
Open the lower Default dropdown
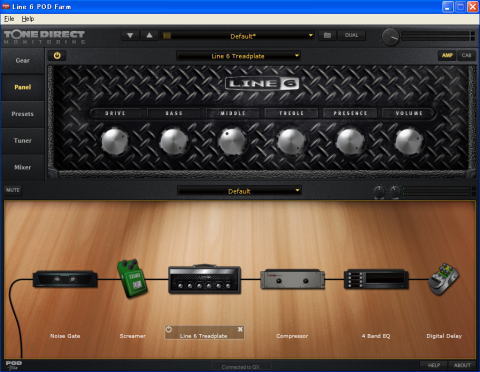(239, 191)
